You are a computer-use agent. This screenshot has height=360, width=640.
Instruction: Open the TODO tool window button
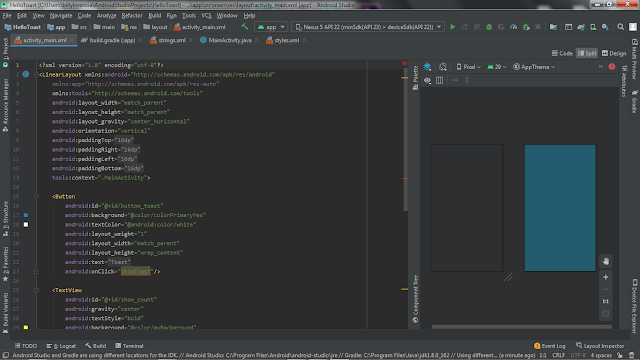click(x=26, y=346)
